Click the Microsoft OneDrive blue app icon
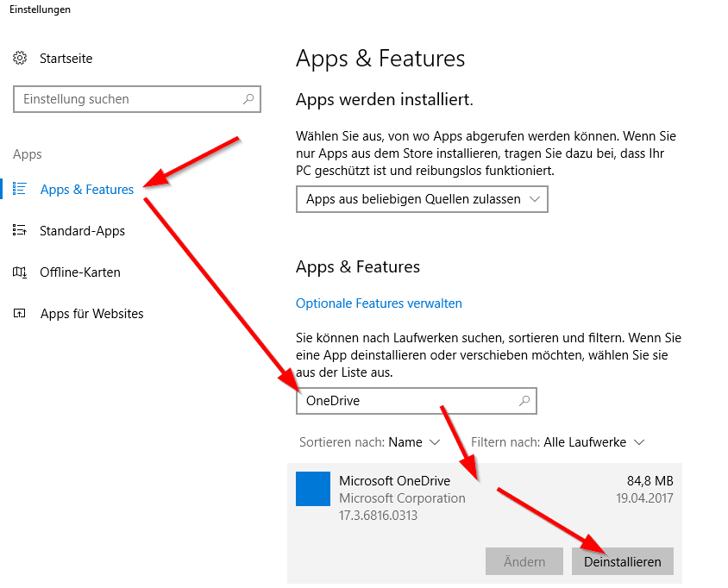Image resolution: width=728 pixels, height=588 pixels. point(313,489)
